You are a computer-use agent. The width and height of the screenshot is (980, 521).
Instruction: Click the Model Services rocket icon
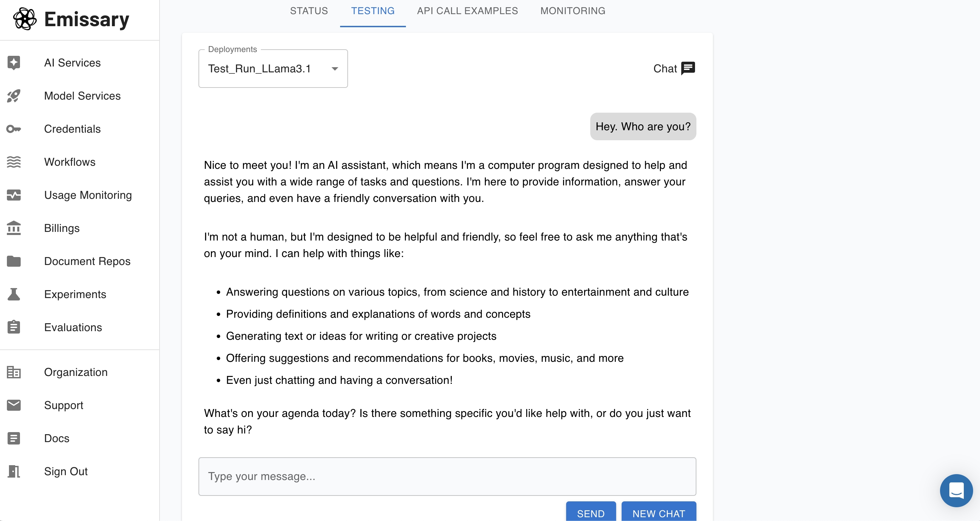14,96
